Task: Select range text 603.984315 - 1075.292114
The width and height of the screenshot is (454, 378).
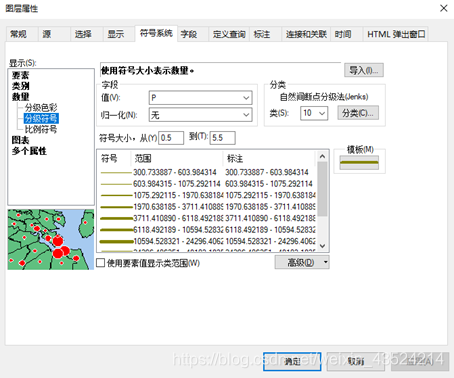Action: point(177,184)
